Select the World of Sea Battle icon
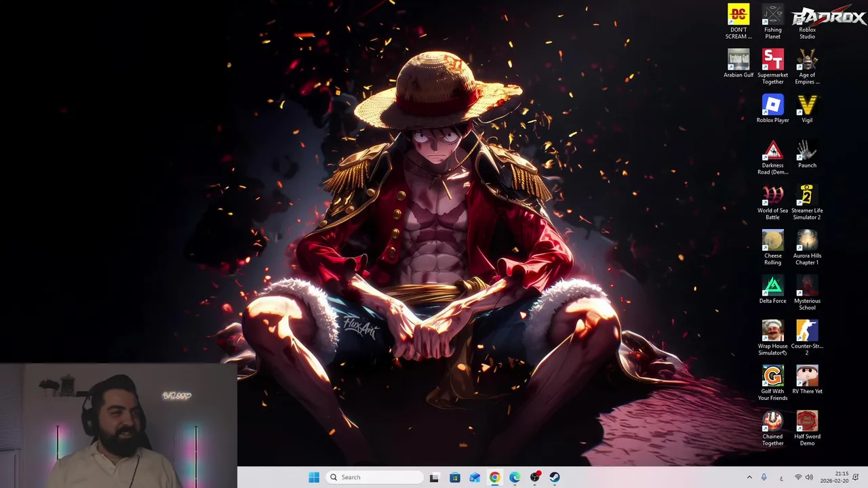Viewport: 868px width, 488px height. (x=772, y=203)
